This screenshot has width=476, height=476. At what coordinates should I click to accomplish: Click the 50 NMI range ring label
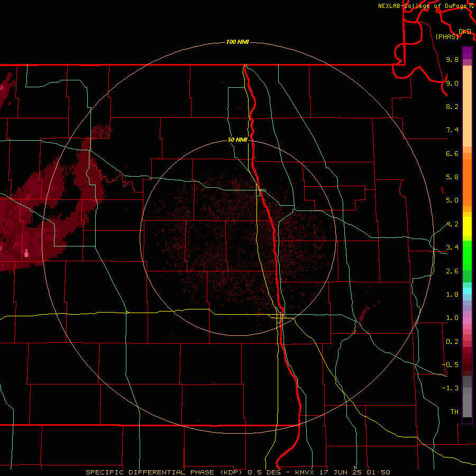click(x=237, y=140)
